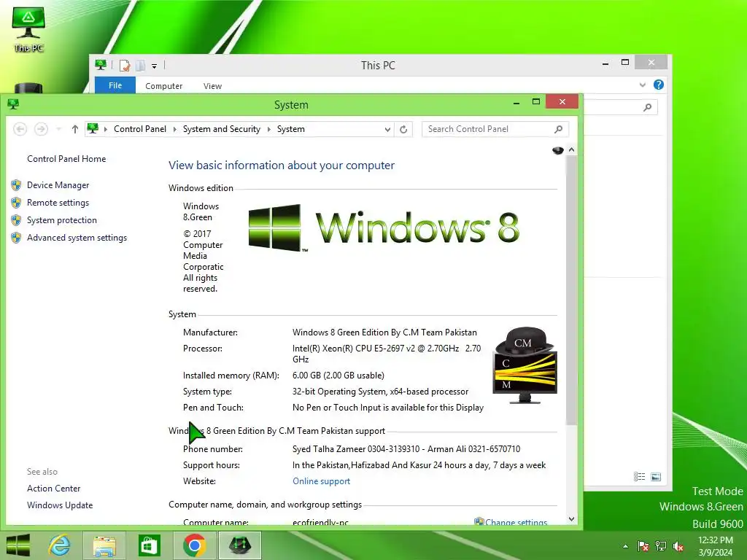The width and height of the screenshot is (747, 560).
Task: Open the This PC desktop icon
Action: click(x=28, y=28)
